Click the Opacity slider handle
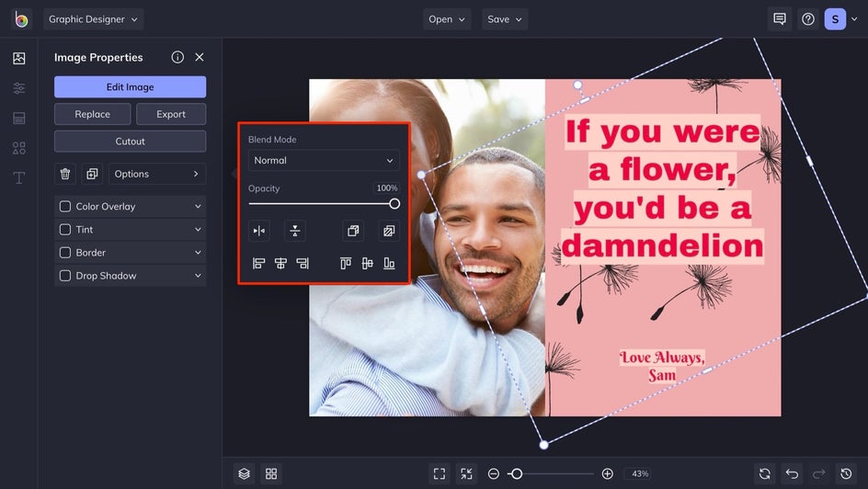 (394, 203)
